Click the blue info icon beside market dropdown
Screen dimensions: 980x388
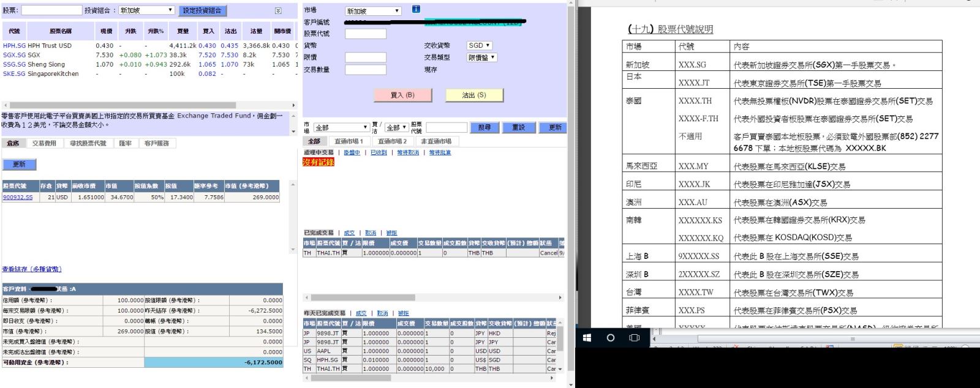pyautogui.click(x=416, y=9)
